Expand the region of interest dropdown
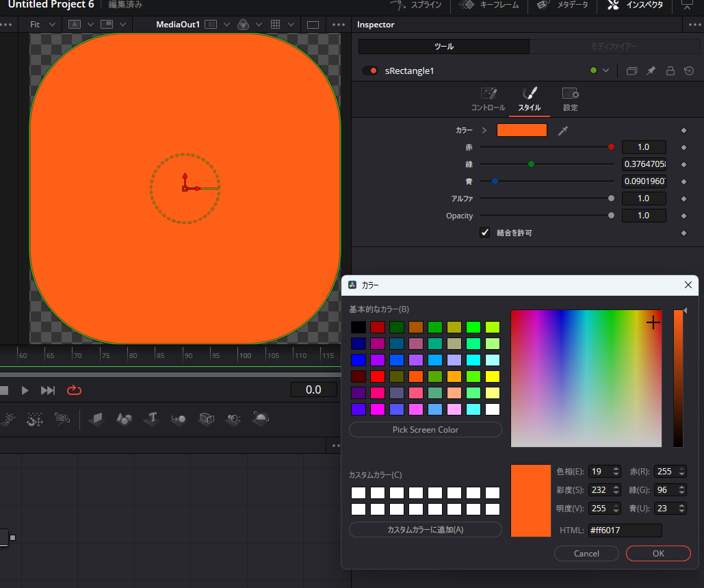704x588 pixels. [226, 24]
